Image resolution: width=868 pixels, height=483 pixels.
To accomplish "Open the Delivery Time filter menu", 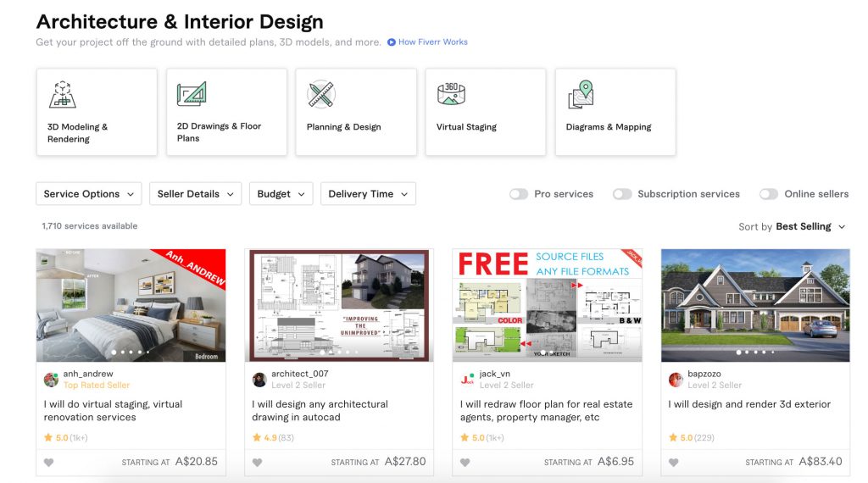I will pos(368,194).
